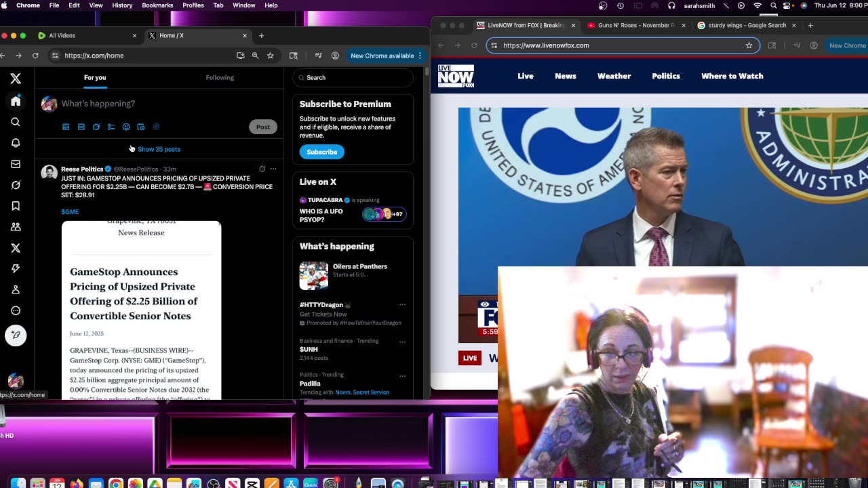Screen dimensions: 868x488
Task: Insert emoji in new post
Action: pos(126,127)
